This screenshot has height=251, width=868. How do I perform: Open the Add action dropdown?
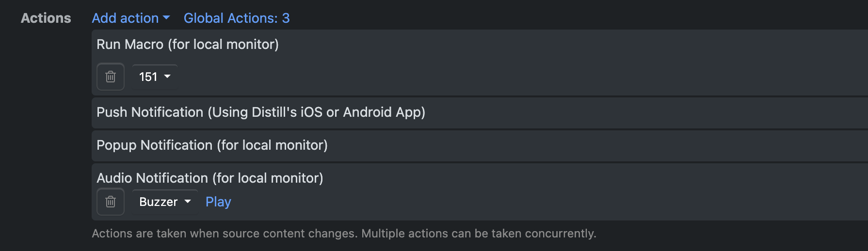point(131,18)
